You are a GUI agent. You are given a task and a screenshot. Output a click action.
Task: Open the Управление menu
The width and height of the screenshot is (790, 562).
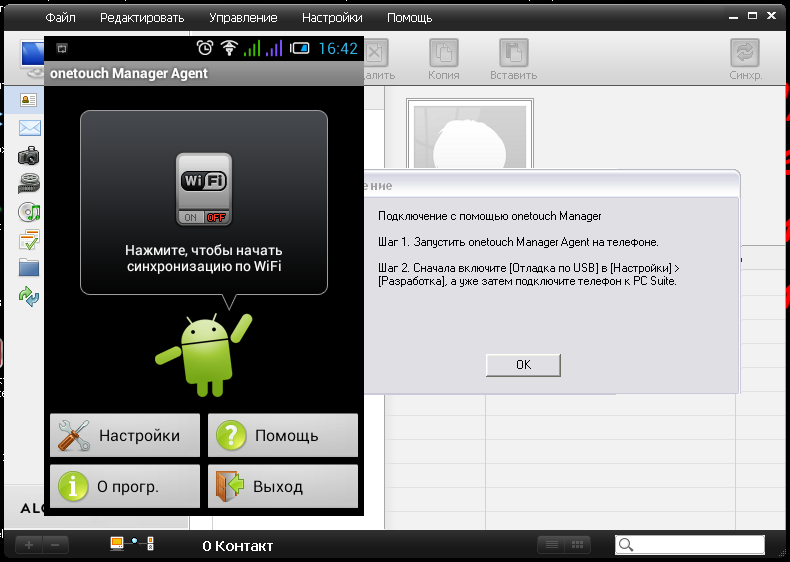[243, 18]
